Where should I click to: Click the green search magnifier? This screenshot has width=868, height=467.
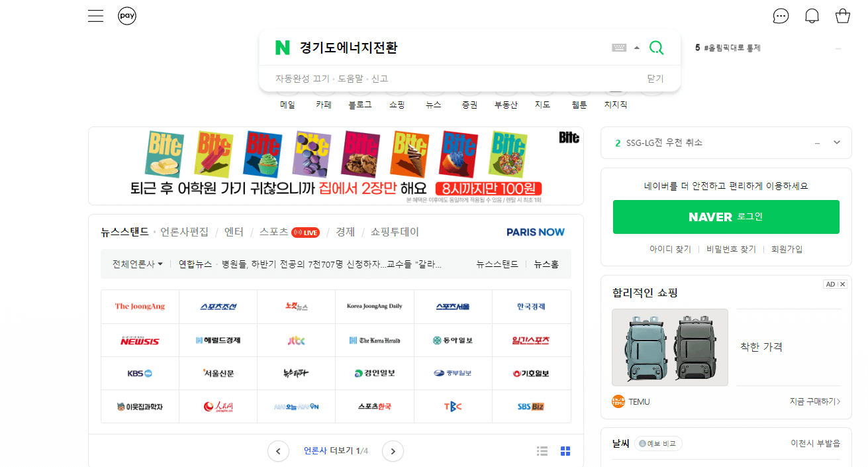656,48
